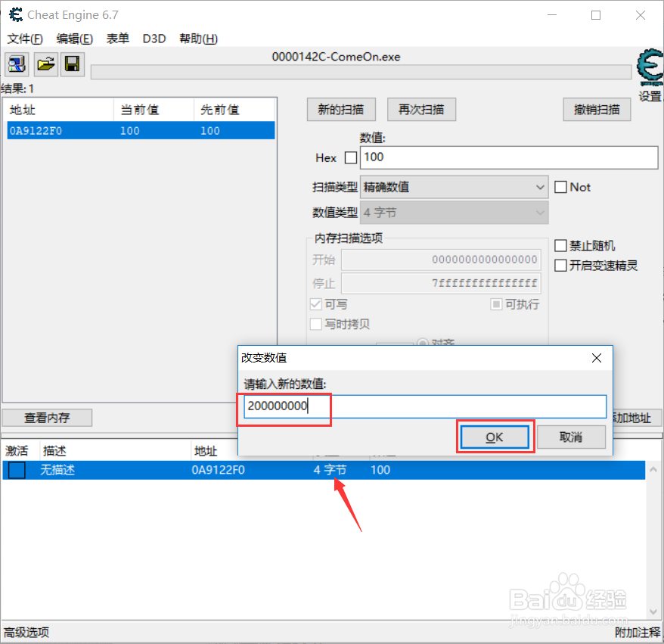
Task: Close the 改变数值 dialog
Action: [x=597, y=358]
